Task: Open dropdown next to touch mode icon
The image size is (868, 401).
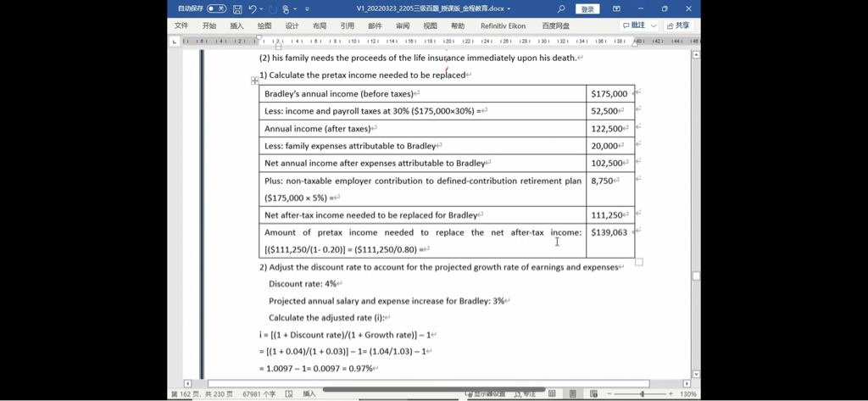Action: coord(295,8)
